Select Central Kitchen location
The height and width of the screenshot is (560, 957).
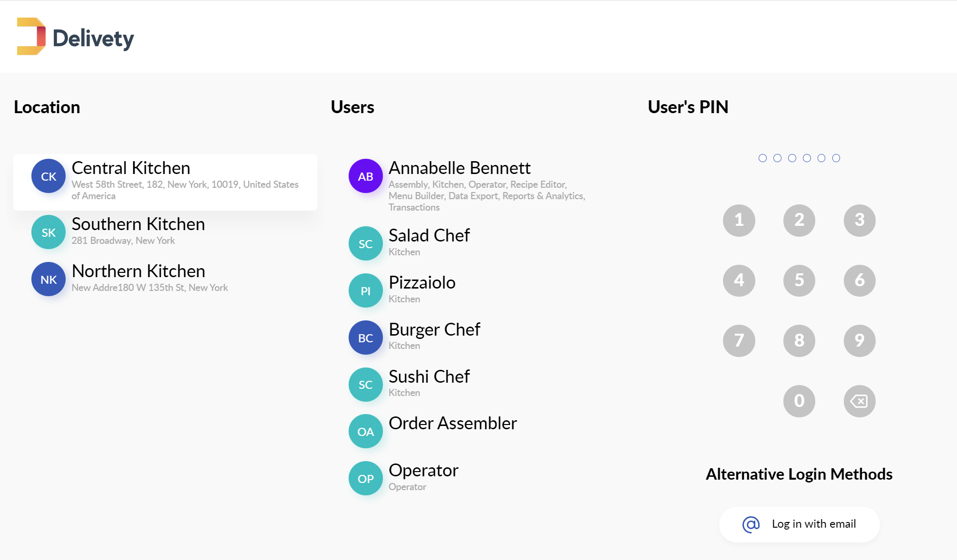(165, 182)
